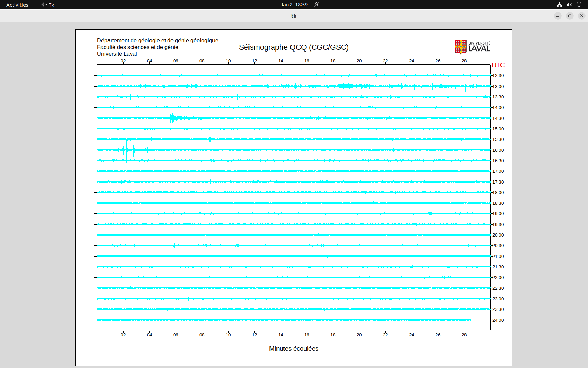Click the 24:00 UTC time label
This screenshot has width=588, height=368.
click(498, 320)
